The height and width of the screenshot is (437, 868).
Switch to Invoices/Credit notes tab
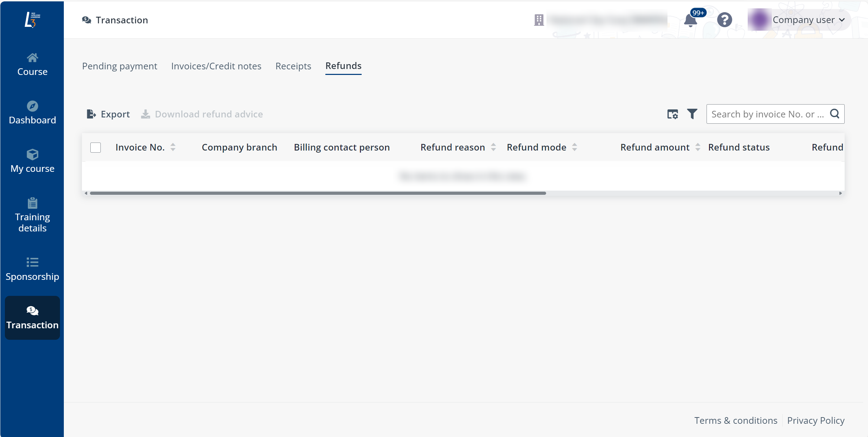click(216, 66)
